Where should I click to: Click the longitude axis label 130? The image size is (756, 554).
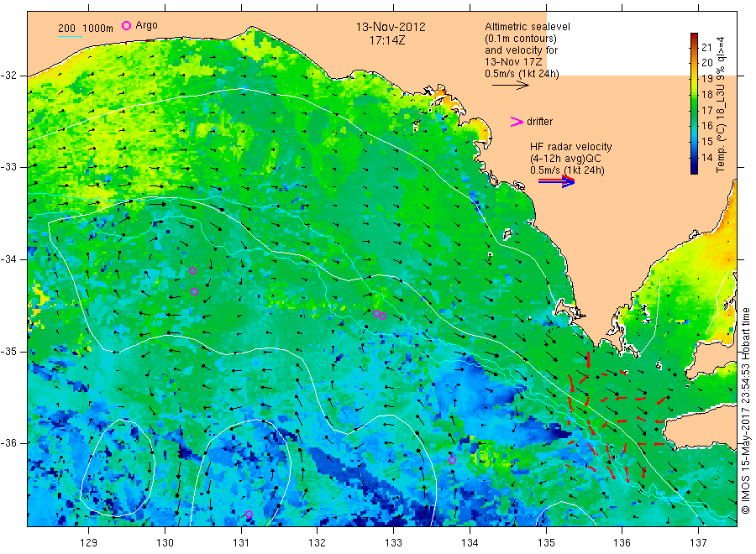pyautogui.click(x=165, y=543)
